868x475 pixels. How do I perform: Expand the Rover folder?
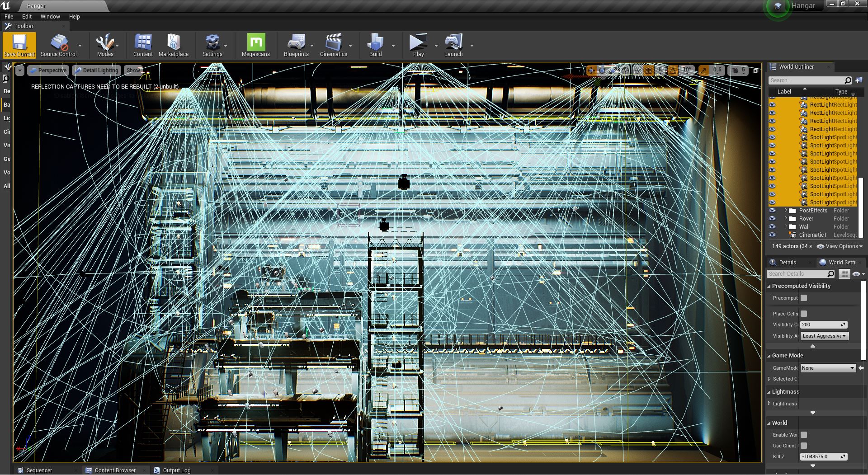point(786,219)
